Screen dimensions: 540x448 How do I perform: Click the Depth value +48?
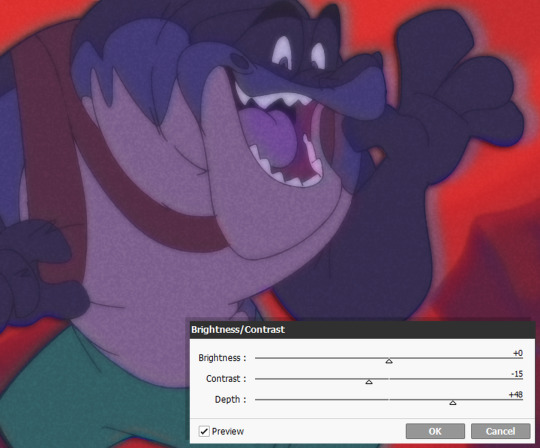[516, 395]
